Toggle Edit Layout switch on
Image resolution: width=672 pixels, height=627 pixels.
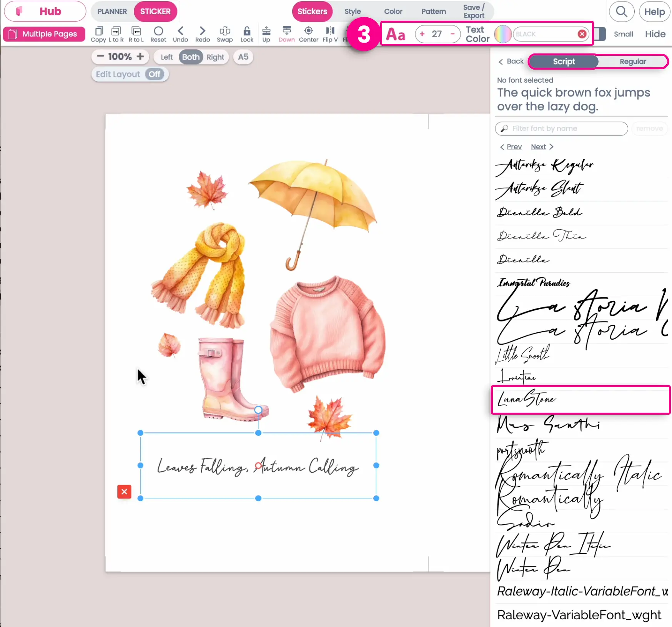155,74
